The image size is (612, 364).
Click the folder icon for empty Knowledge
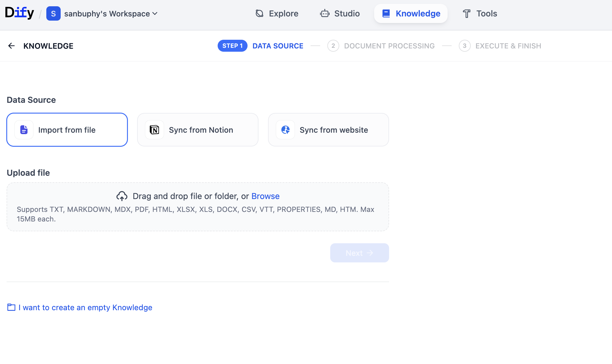pyautogui.click(x=11, y=307)
